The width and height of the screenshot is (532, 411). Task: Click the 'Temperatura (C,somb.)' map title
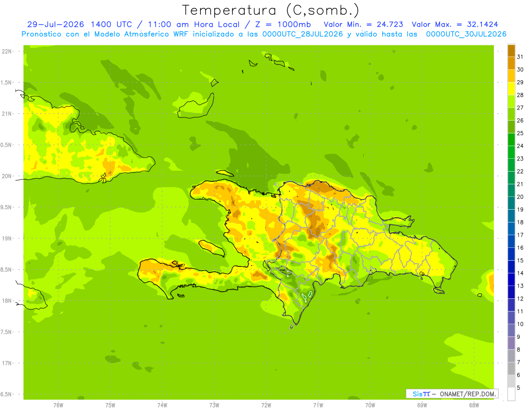tap(271, 10)
